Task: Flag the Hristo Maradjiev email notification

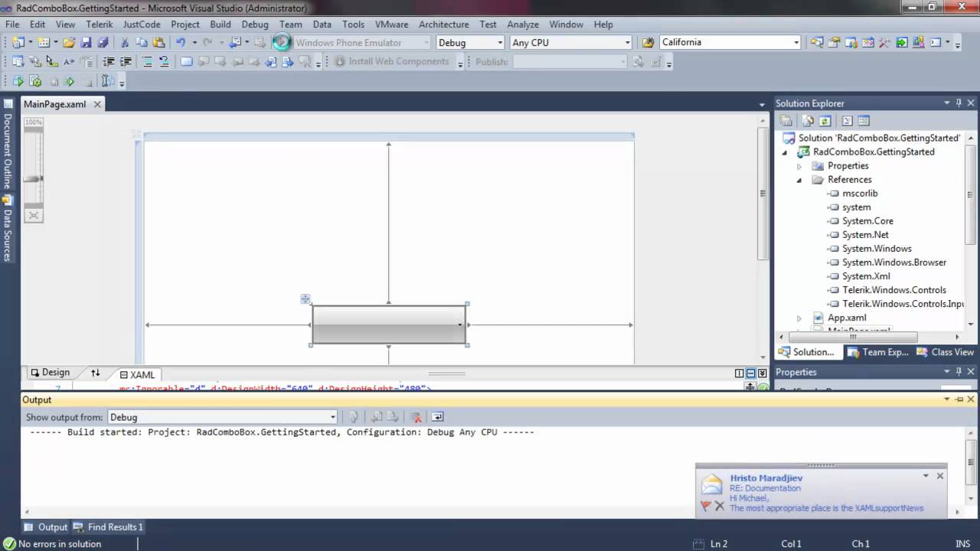Action: click(706, 506)
